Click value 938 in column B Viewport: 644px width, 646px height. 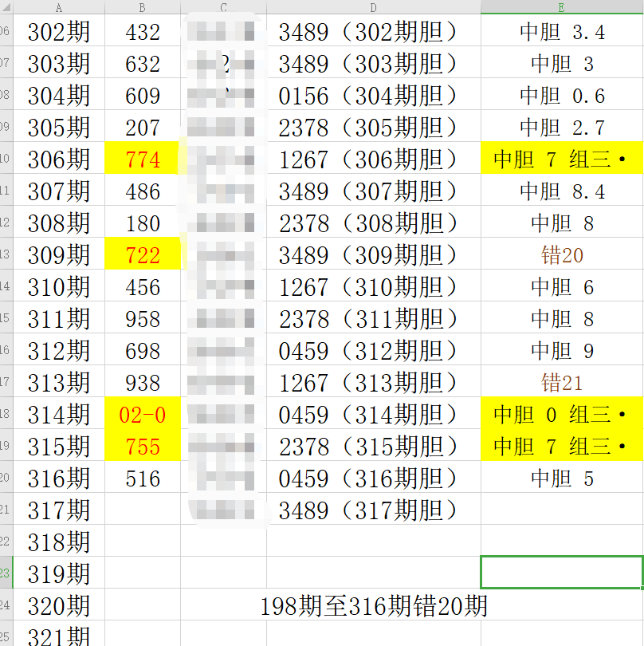coord(143,382)
